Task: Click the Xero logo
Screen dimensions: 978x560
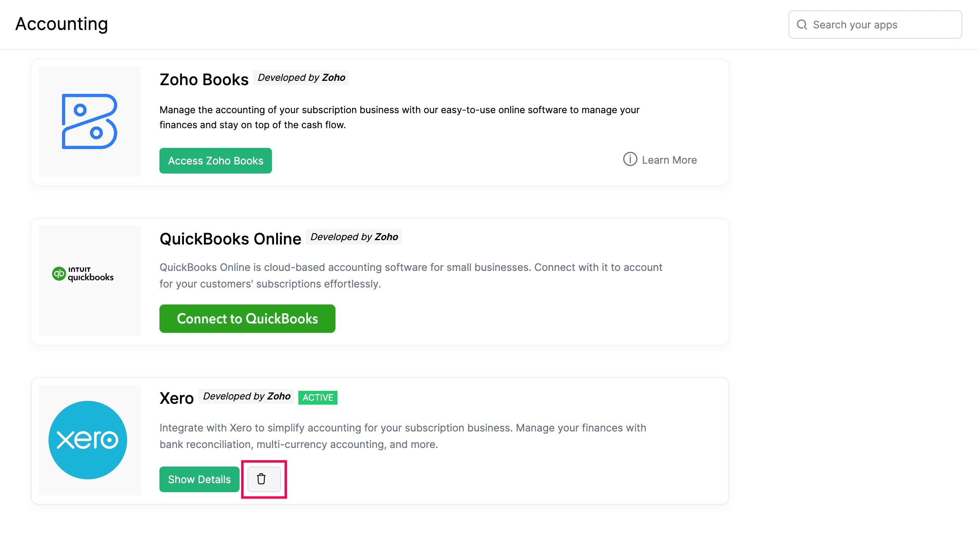Action: 88,440
